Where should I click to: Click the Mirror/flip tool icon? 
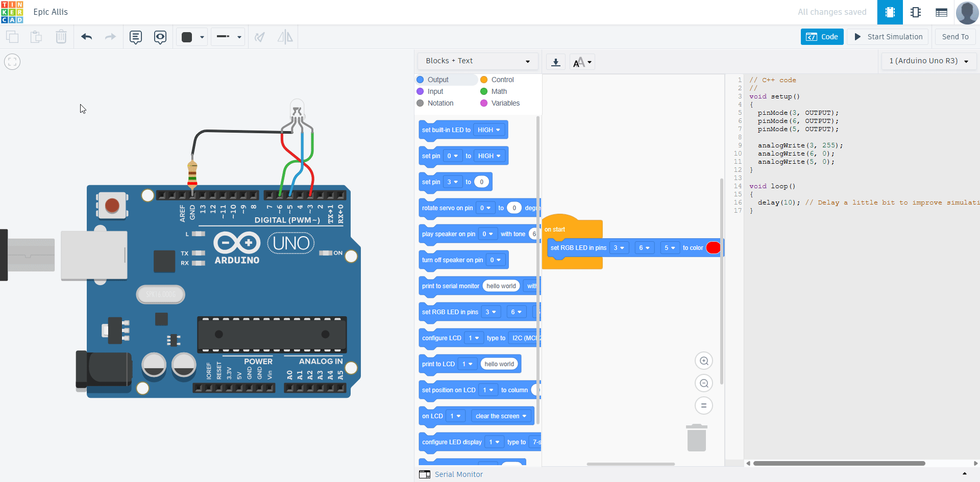coord(285,37)
